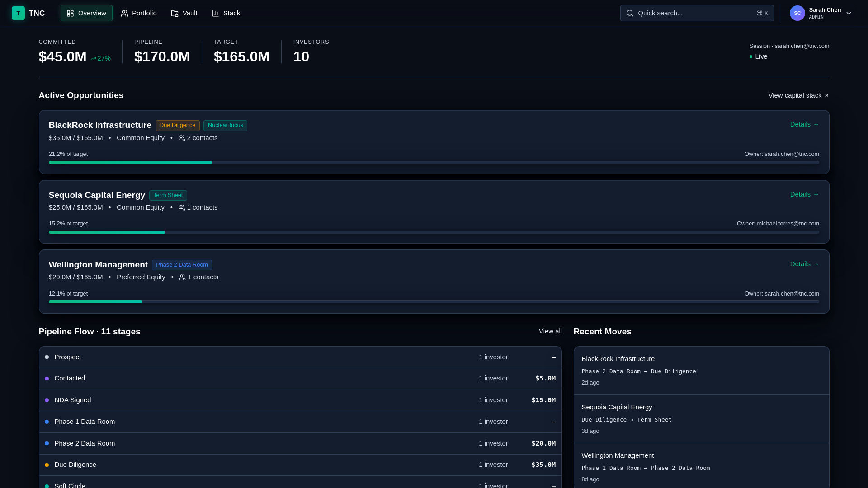Click the NDA Signed stage purple dot
The image size is (868, 488).
click(x=47, y=400)
